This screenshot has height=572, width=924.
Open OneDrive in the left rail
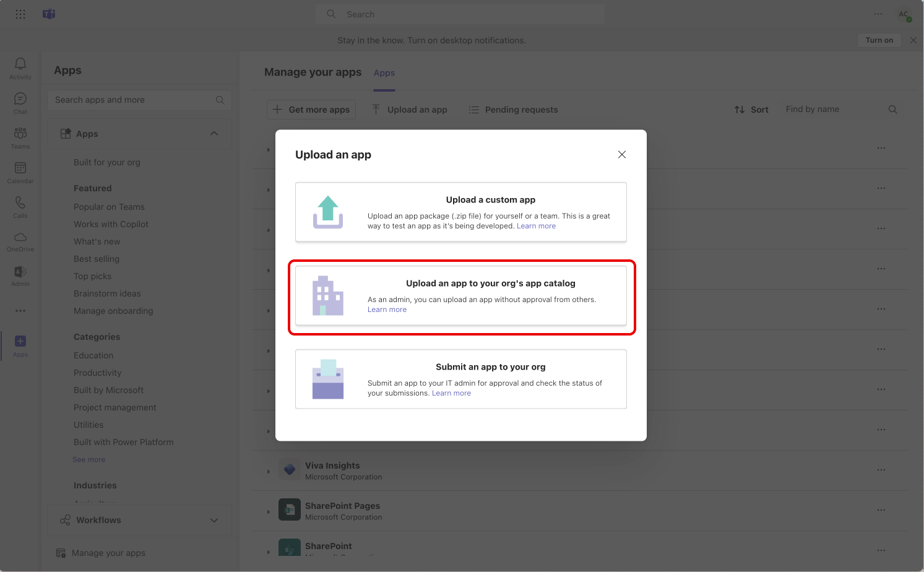(x=20, y=241)
